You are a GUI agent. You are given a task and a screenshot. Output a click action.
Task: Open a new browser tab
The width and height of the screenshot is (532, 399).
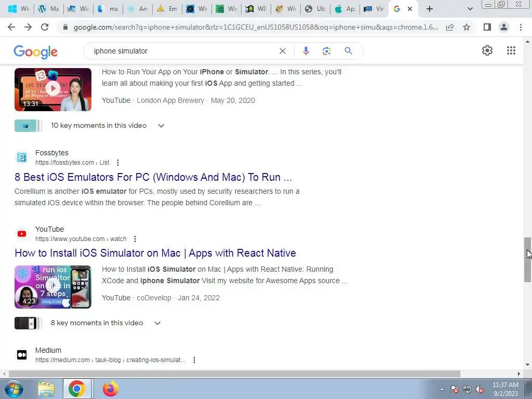coord(430,9)
